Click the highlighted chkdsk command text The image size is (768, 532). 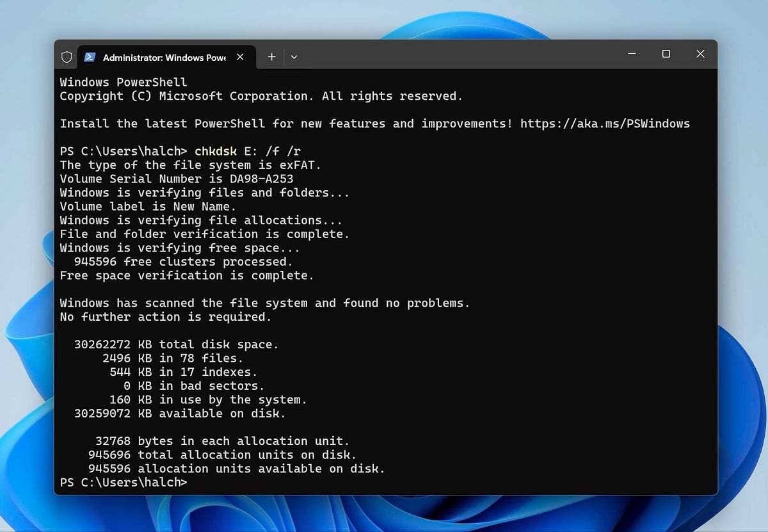(216, 151)
